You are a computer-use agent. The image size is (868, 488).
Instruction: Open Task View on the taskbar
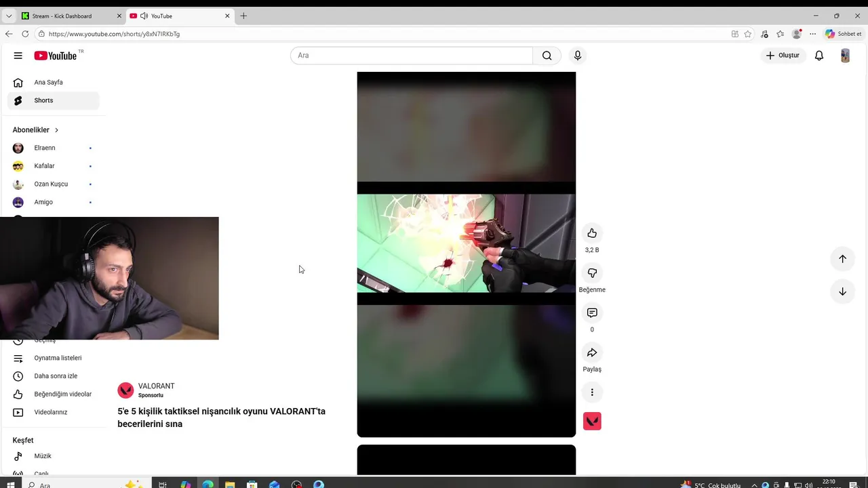tap(163, 485)
